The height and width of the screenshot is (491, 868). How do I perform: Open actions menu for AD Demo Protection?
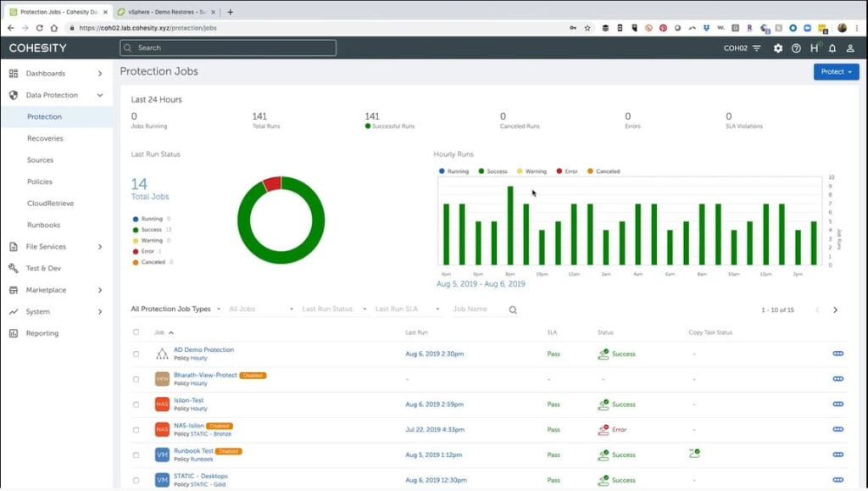[838, 353]
